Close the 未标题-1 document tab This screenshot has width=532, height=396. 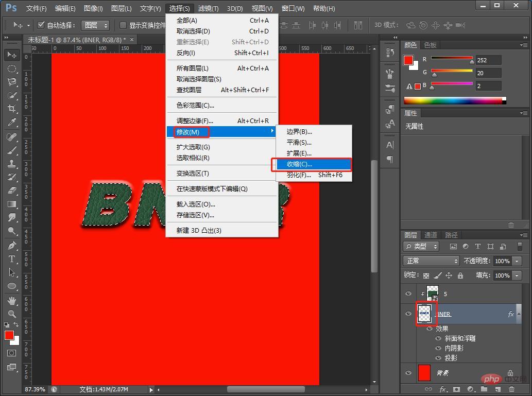132,39
